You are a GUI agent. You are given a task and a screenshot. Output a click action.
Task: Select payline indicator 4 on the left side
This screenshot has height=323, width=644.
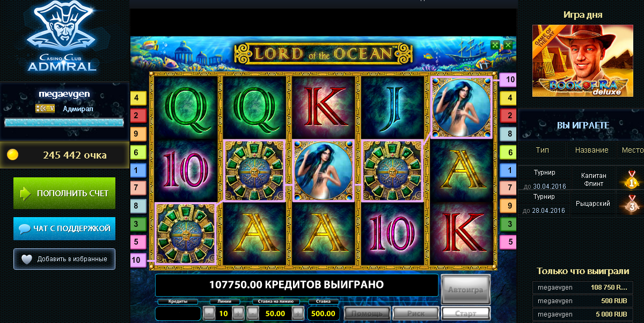(136, 98)
